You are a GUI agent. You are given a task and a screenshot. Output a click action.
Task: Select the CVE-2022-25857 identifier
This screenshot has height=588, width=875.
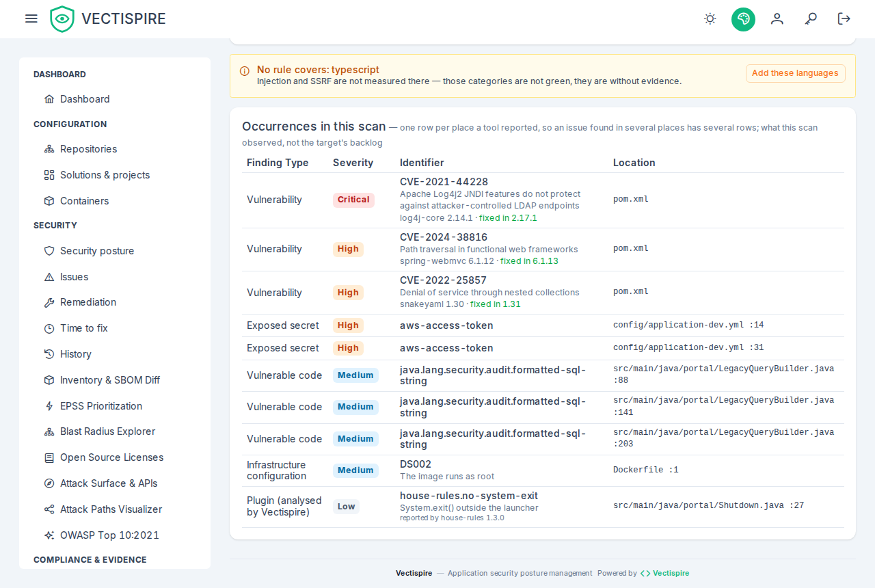coord(443,280)
